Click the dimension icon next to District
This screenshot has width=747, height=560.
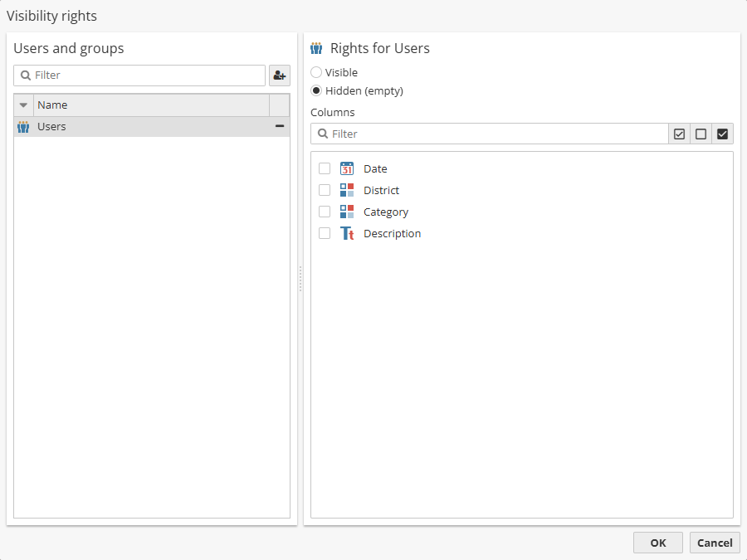pos(347,189)
